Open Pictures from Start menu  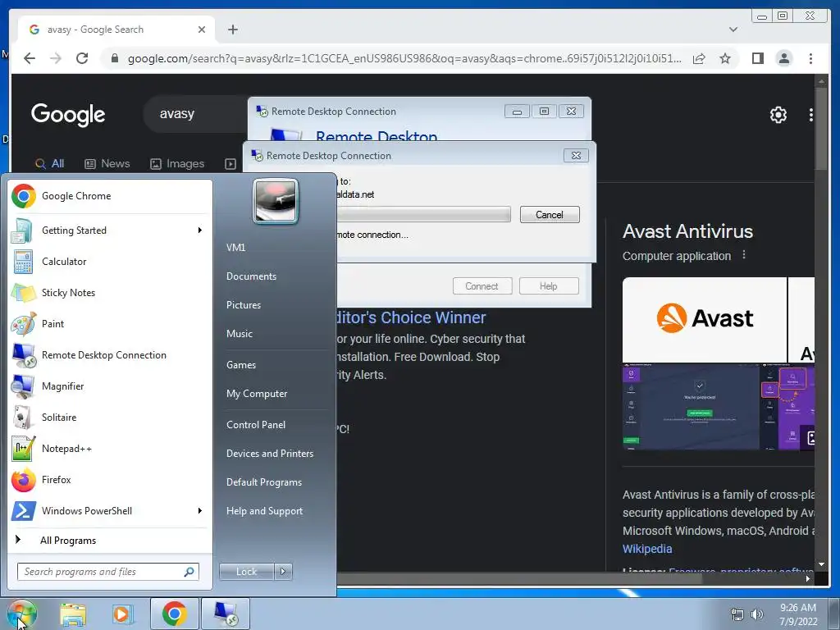pyautogui.click(x=243, y=305)
